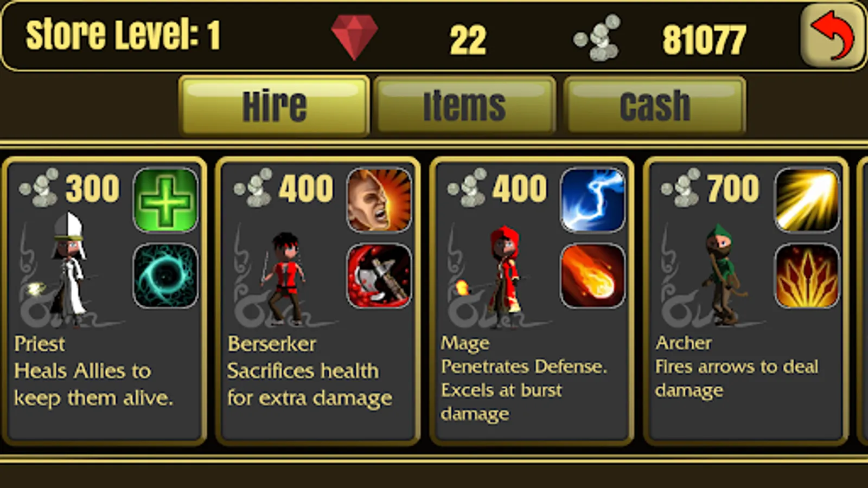Click the red gem currency icon
The width and height of the screenshot is (868, 488).
[354, 37]
